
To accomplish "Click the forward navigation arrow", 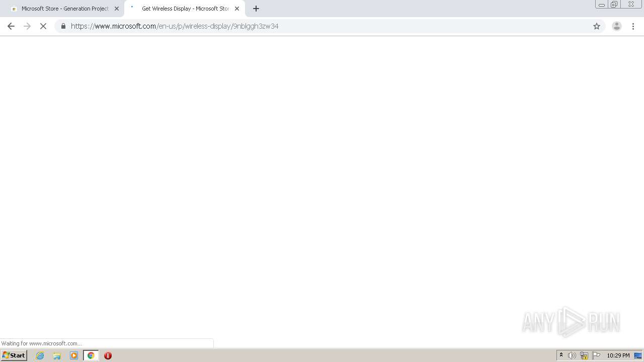I will tap(27, 26).
